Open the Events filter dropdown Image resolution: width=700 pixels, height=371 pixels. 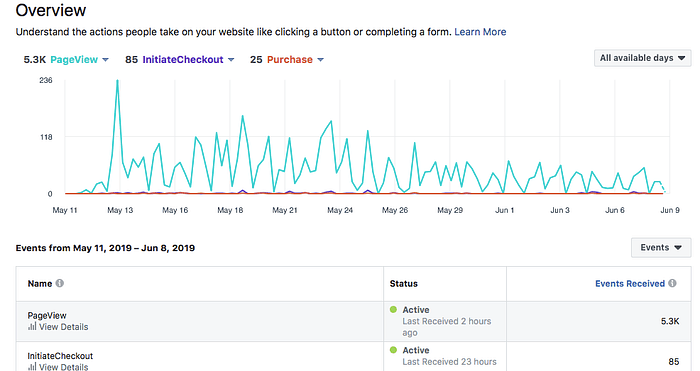[661, 247]
